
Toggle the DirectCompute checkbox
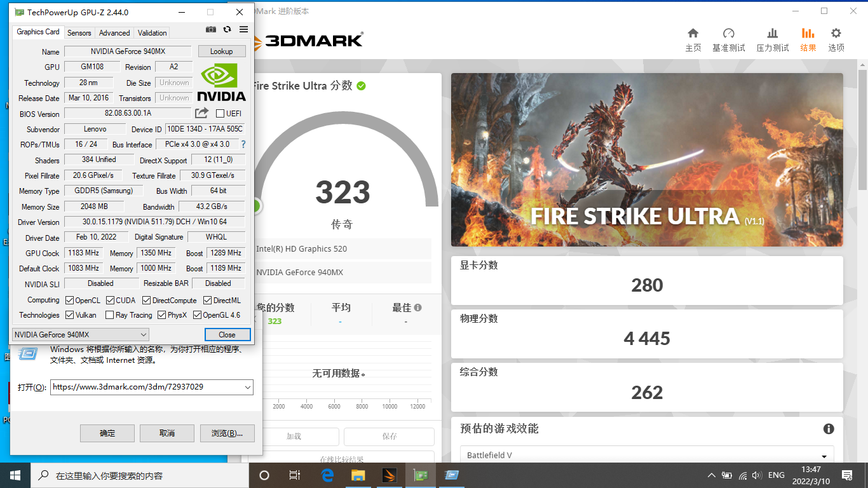(x=147, y=300)
